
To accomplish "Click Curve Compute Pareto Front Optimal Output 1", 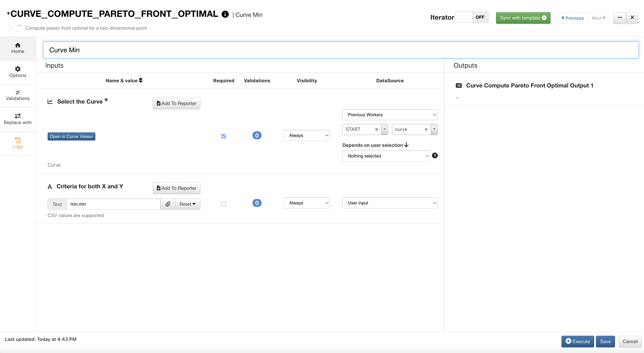I will coord(530,85).
